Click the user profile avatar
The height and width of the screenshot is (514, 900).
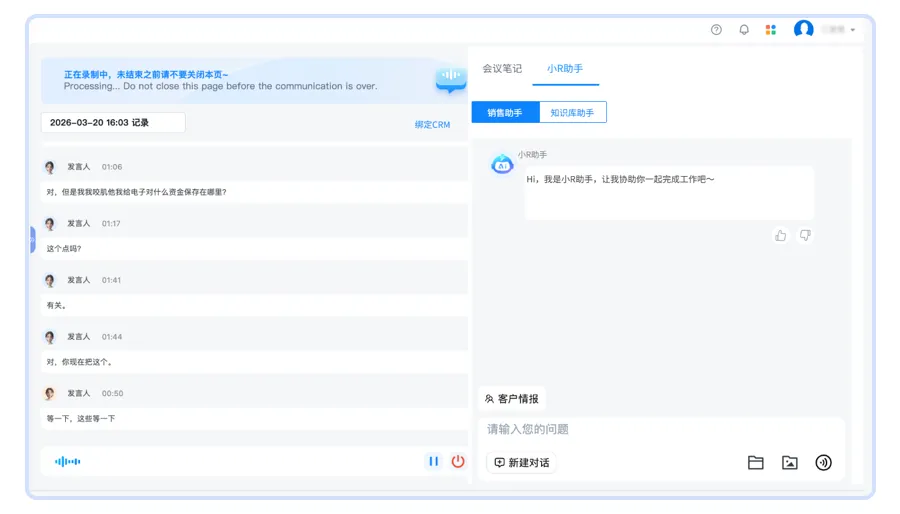(x=804, y=29)
